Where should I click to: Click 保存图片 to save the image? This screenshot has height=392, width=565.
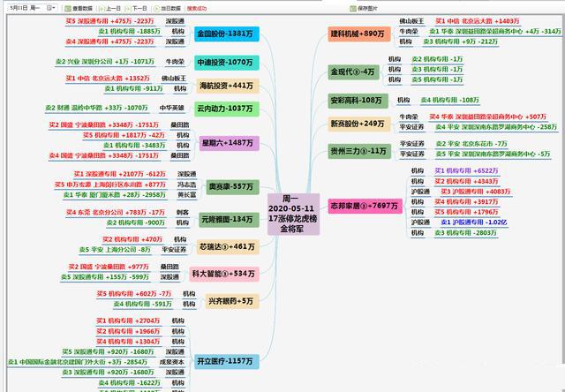(x=364, y=8)
